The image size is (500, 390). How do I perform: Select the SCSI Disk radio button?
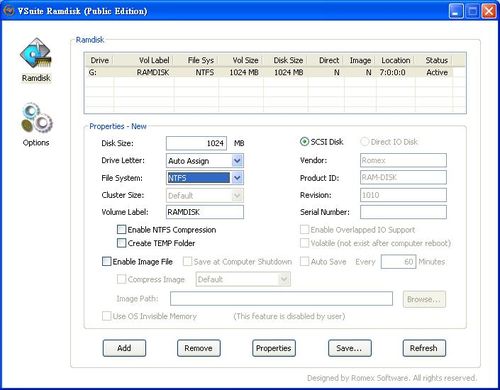(x=304, y=142)
